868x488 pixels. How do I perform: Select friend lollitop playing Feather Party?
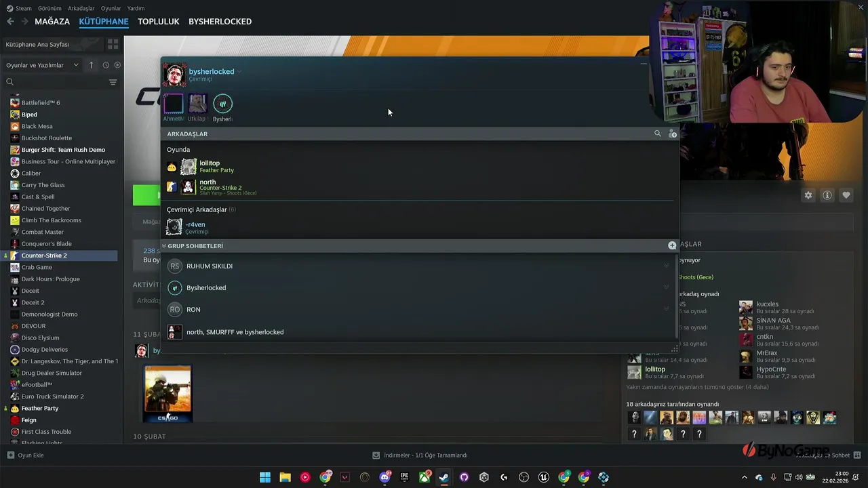(x=420, y=167)
